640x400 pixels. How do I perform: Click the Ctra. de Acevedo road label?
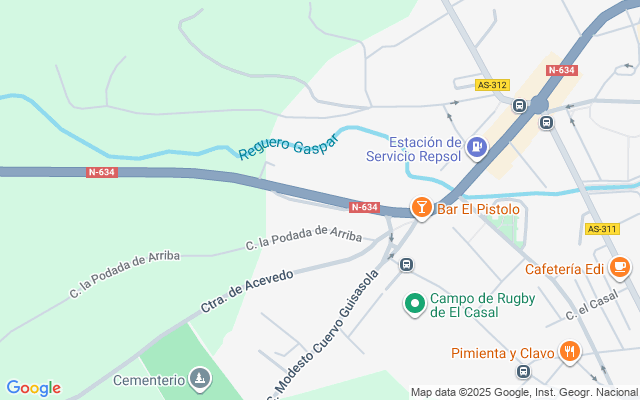pyautogui.click(x=247, y=291)
